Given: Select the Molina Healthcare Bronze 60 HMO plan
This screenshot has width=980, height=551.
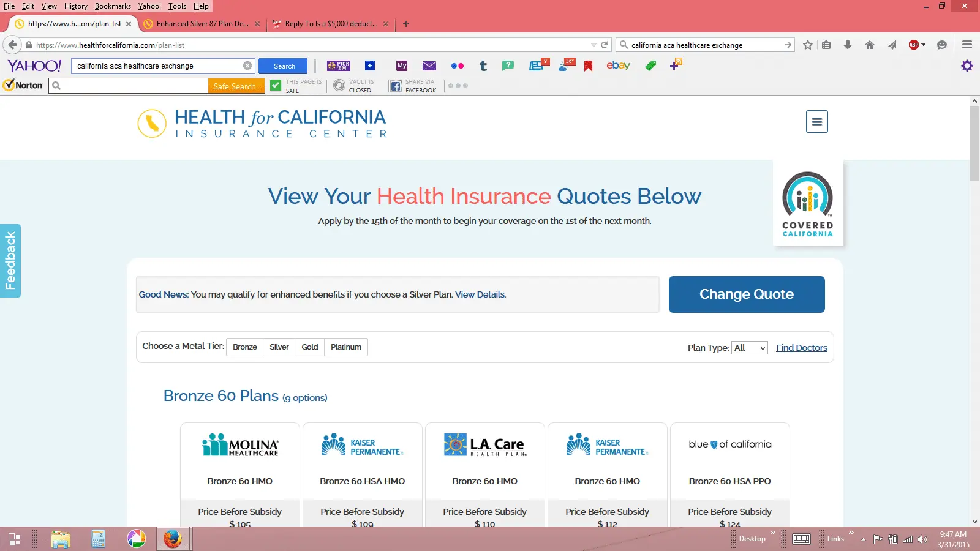Looking at the screenshot, I should coord(240,474).
